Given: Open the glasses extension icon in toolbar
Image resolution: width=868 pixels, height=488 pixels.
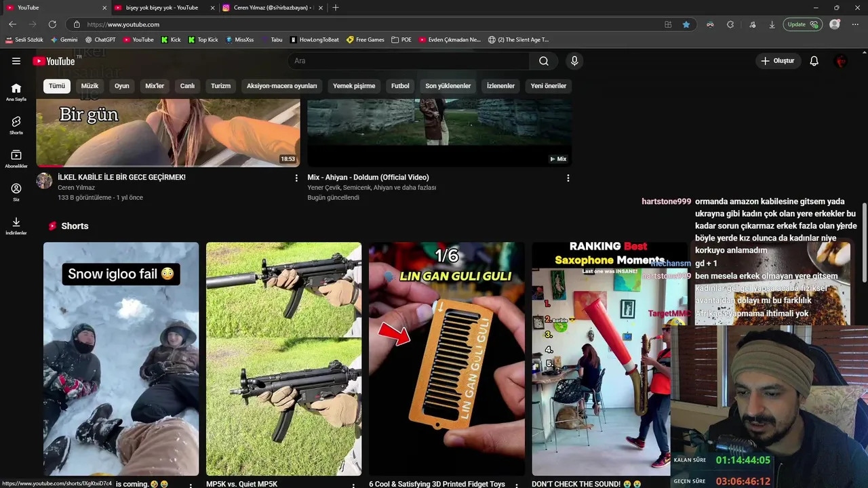Looking at the screenshot, I should pos(710,24).
